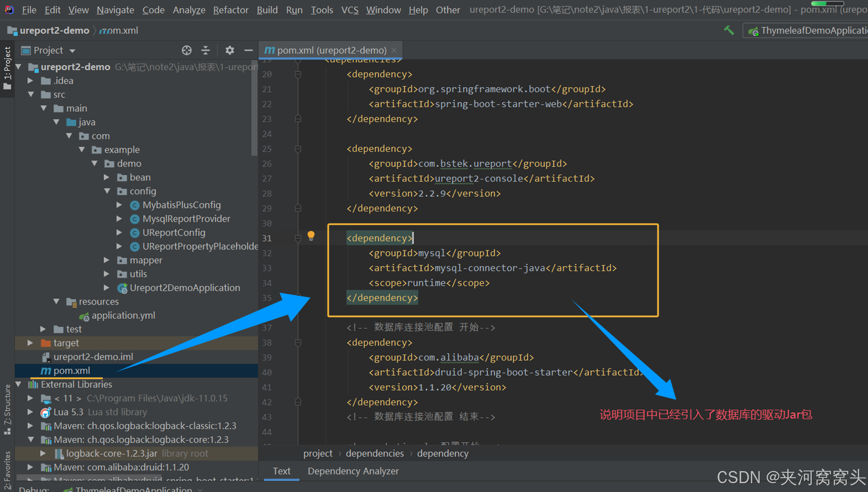Open the Refactor menu
This screenshot has width=868, height=492.
[x=231, y=10]
